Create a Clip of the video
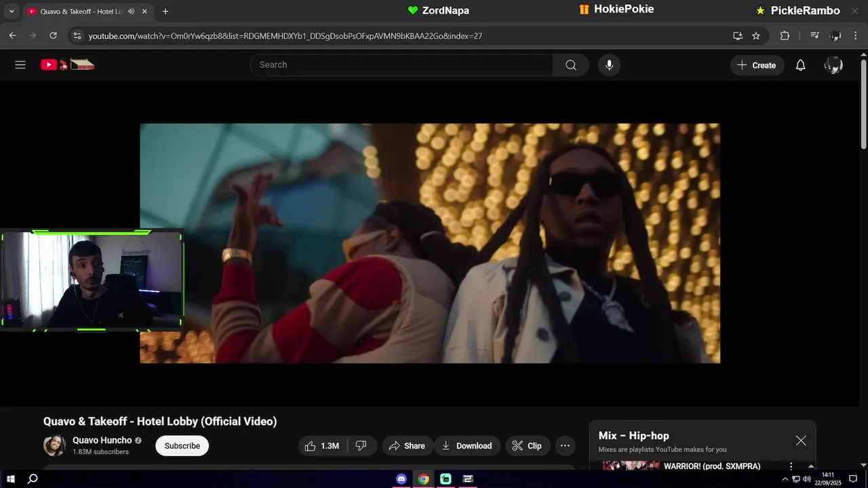This screenshot has height=488, width=868. point(527,446)
